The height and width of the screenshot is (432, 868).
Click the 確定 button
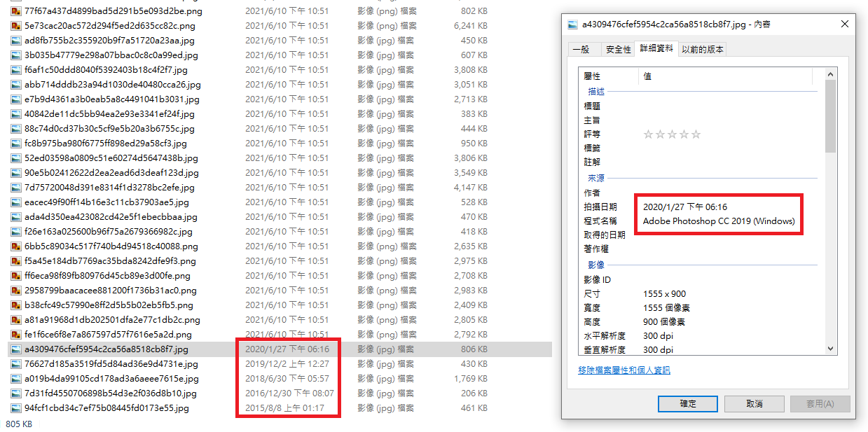coord(688,404)
